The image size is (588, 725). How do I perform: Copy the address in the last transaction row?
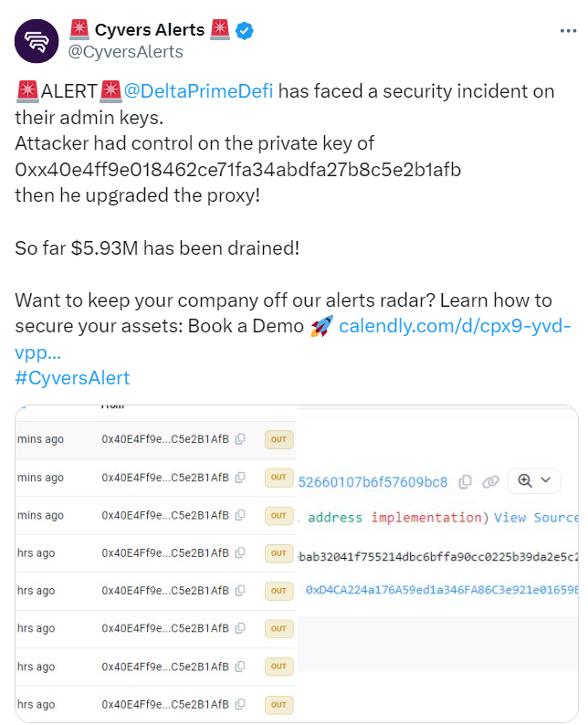[x=240, y=704]
